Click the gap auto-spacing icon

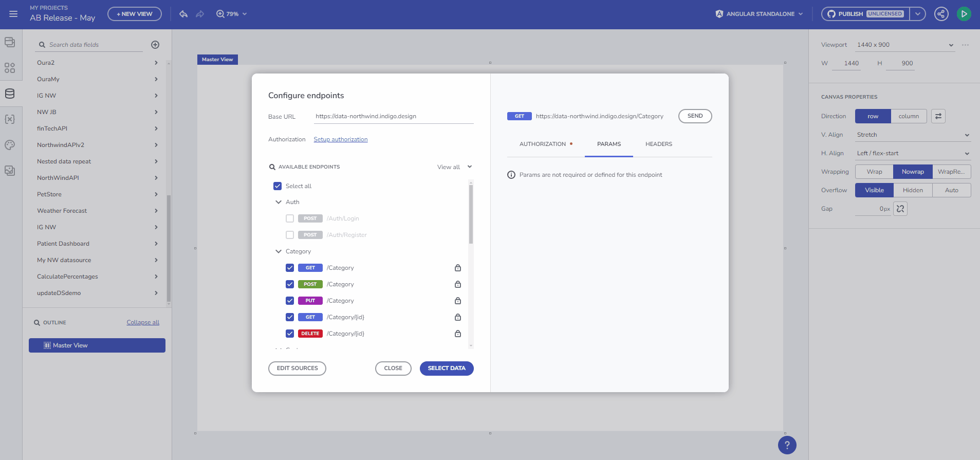pyautogui.click(x=900, y=209)
